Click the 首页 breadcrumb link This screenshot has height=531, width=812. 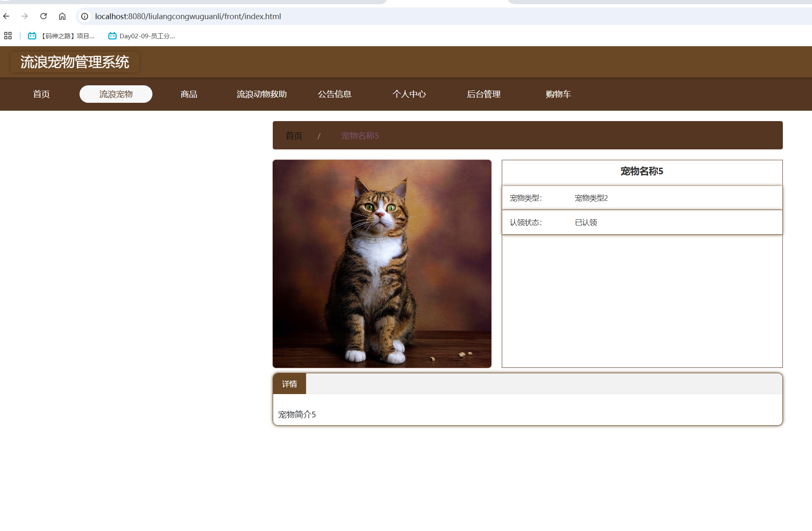[294, 136]
